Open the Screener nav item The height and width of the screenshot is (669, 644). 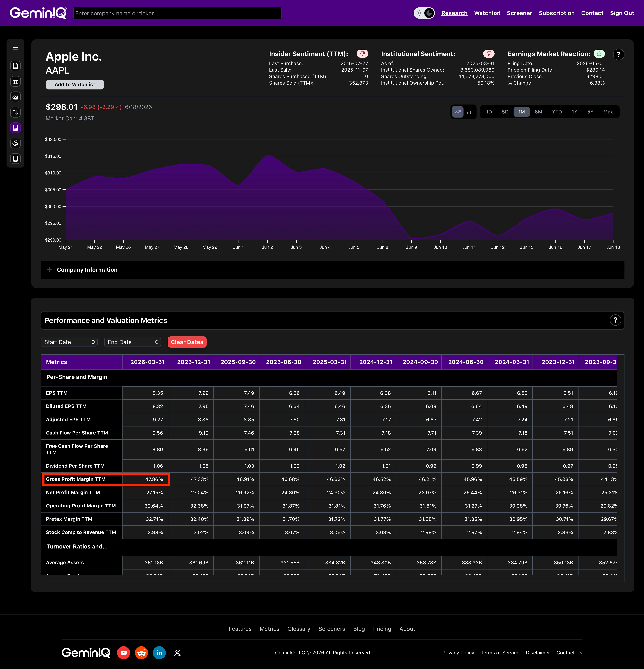pos(519,13)
